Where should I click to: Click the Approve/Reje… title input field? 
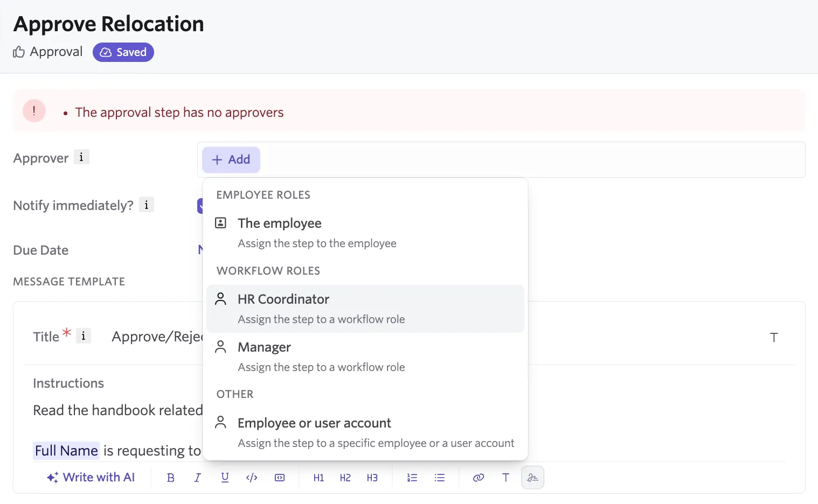pos(157,337)
